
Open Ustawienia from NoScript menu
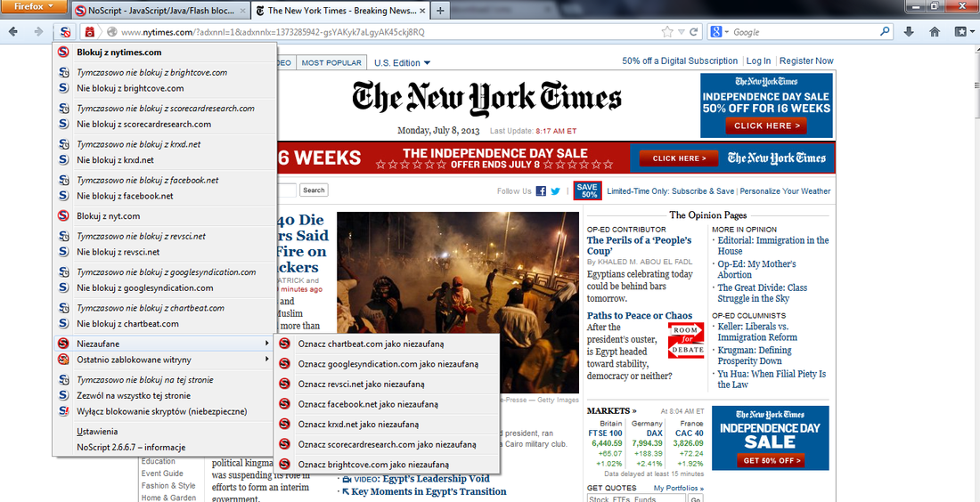(x=165, y=432)
